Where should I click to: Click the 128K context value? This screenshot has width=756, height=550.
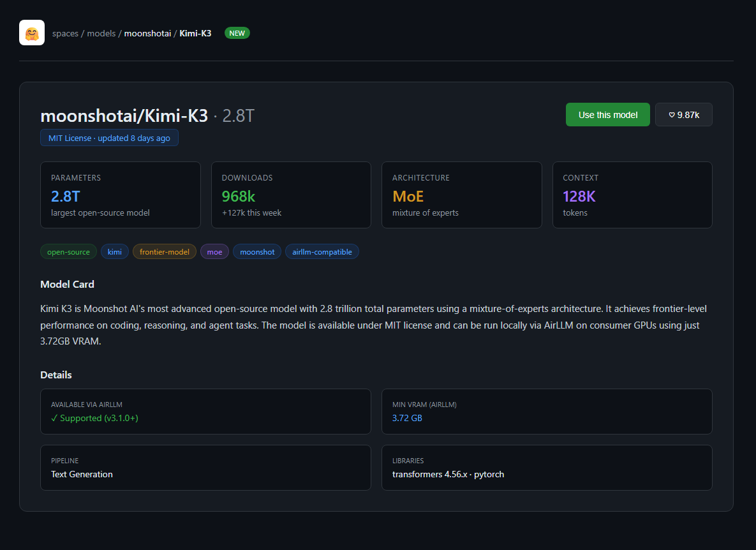[x=579, y=196]
